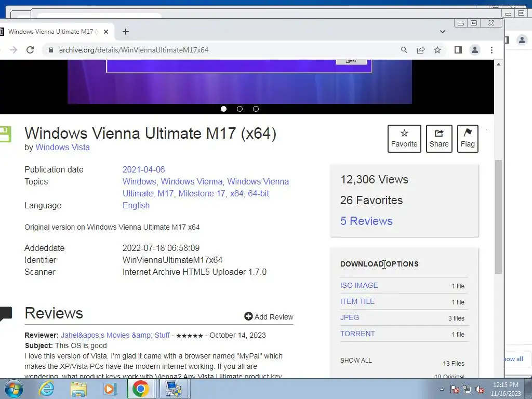Open the 64-bit topic link
Viewport: 532px width, 399px height.
tap(258, 193)
